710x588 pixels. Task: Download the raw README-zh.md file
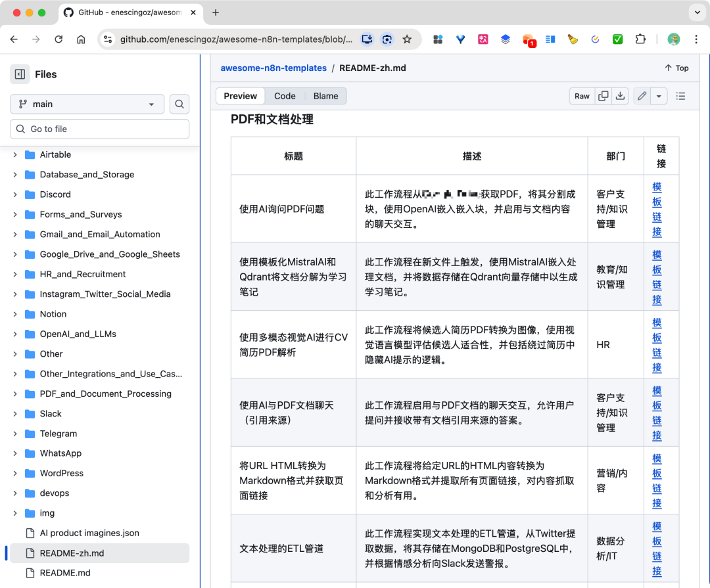tap(620, 96)
